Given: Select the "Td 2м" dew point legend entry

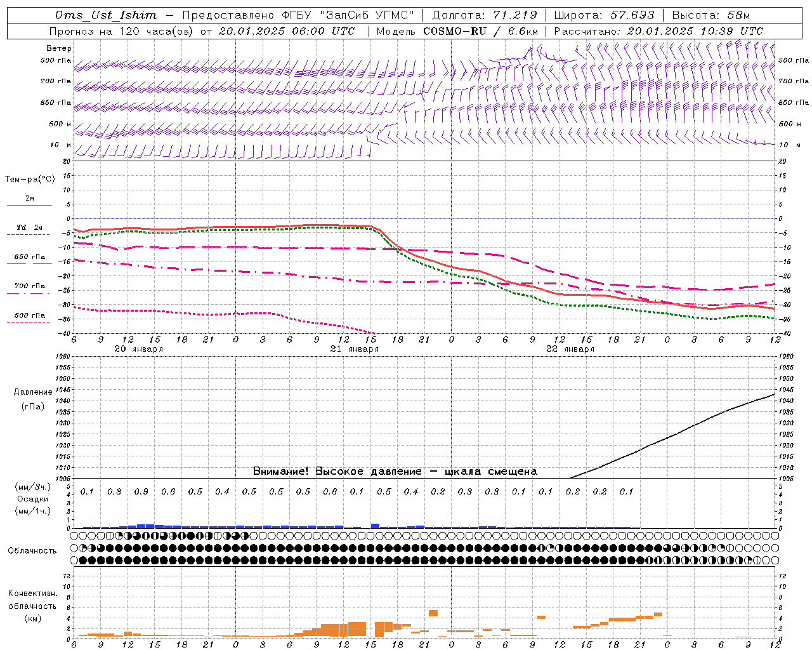Looking at the screenshot, I should pyautogui.click(x=30, y=227).
